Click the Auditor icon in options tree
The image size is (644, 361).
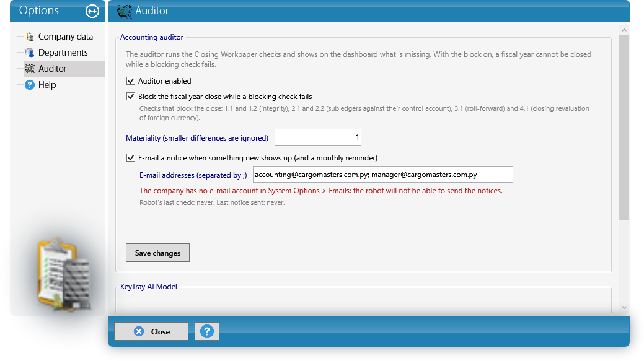point(30,69)
